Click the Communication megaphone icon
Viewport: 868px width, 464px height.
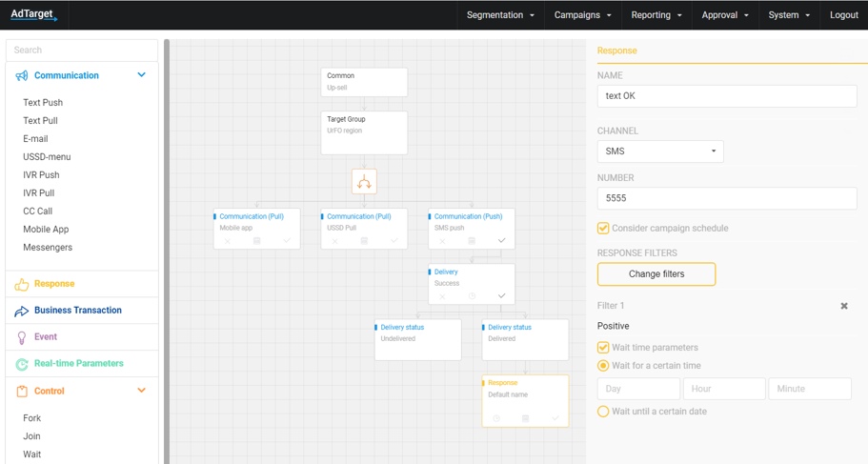point(22,76)
